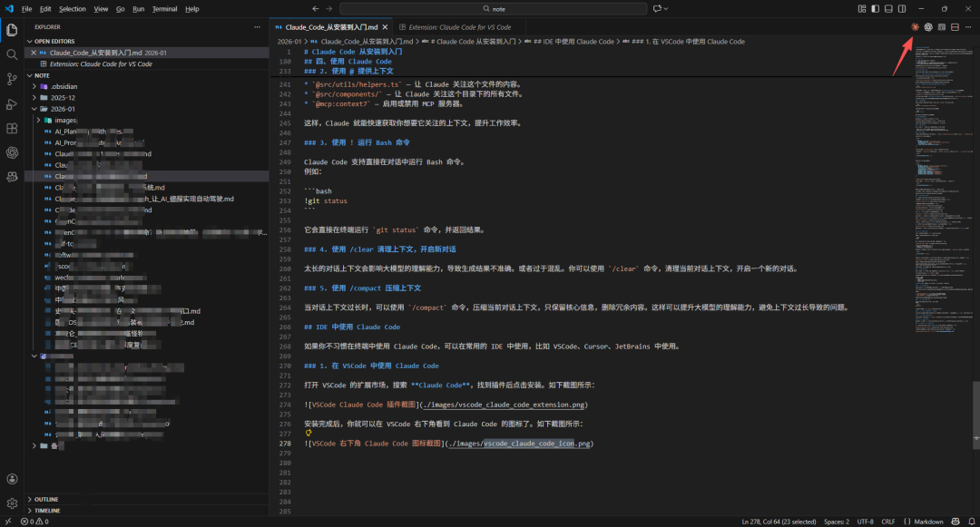Go back using title bar arrow

[316, 9]
